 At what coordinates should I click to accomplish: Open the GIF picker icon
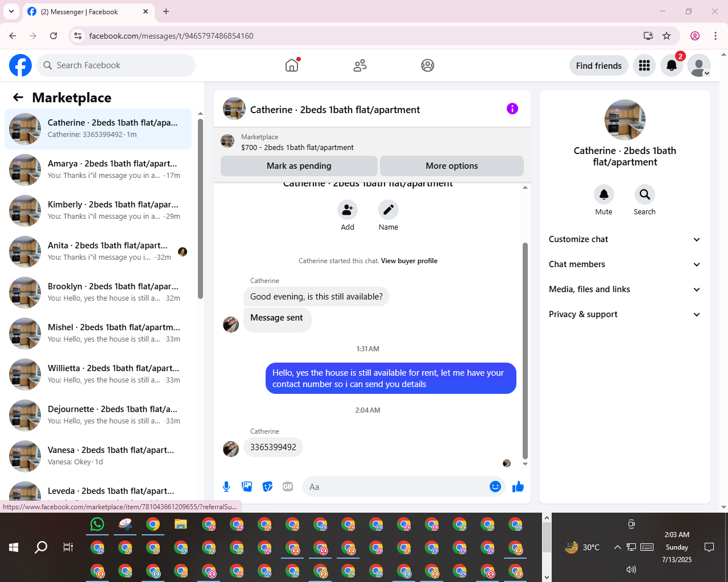click(x=288, y=487)
